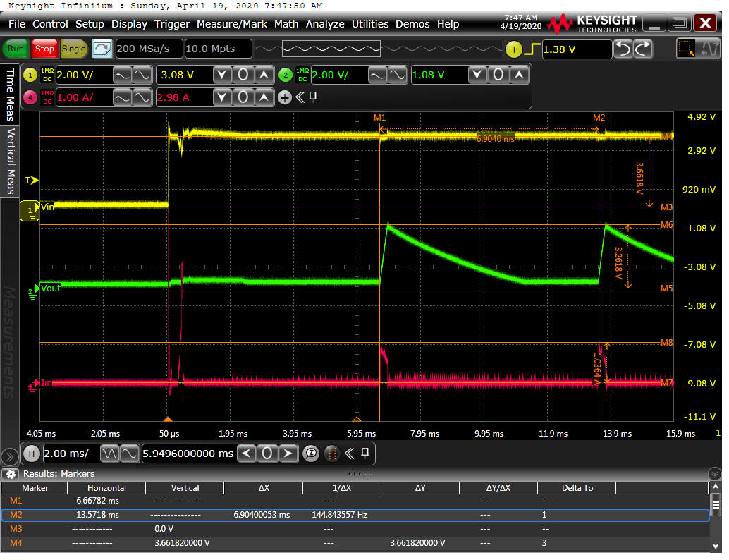The width and height of the screenshot is (729, 560).
Task: Toggle channel 1 on/off button
Action: click(x=30, y=75)
